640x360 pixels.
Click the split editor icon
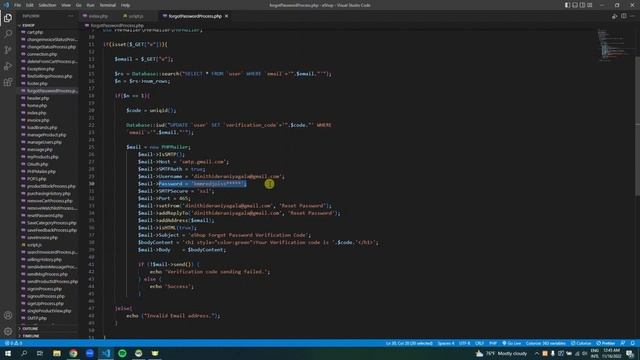pyautogui.click(x=624, y=16)
